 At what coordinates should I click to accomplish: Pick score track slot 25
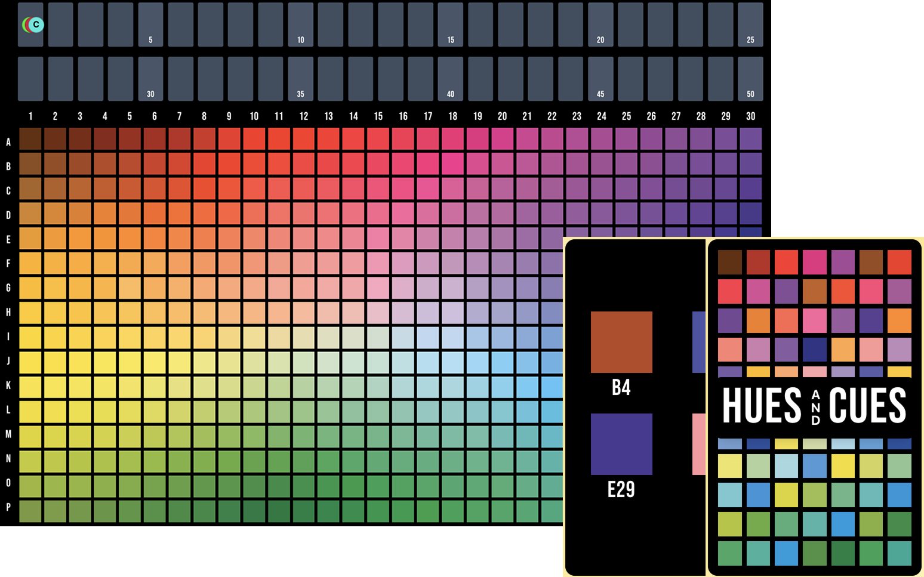click(750, 24)
